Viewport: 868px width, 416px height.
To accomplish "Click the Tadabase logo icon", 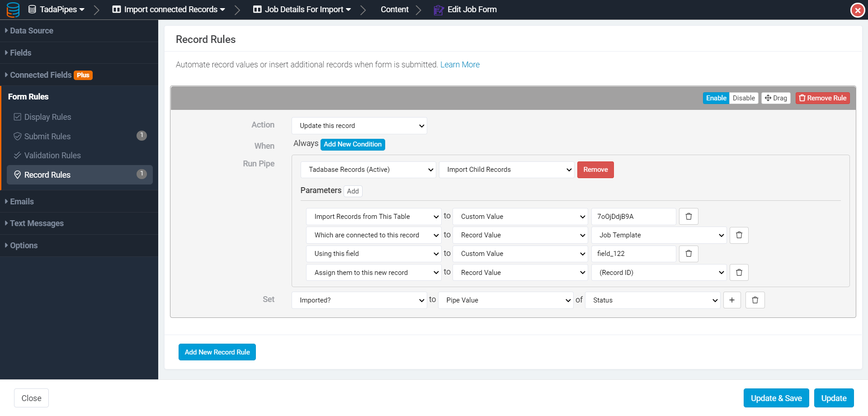I will (13, 9).
